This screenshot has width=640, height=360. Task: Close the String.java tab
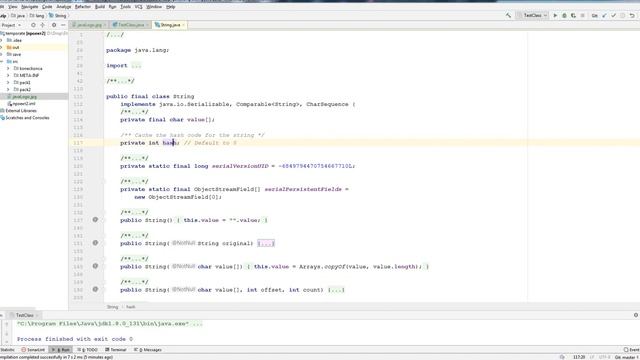[183, 25]
